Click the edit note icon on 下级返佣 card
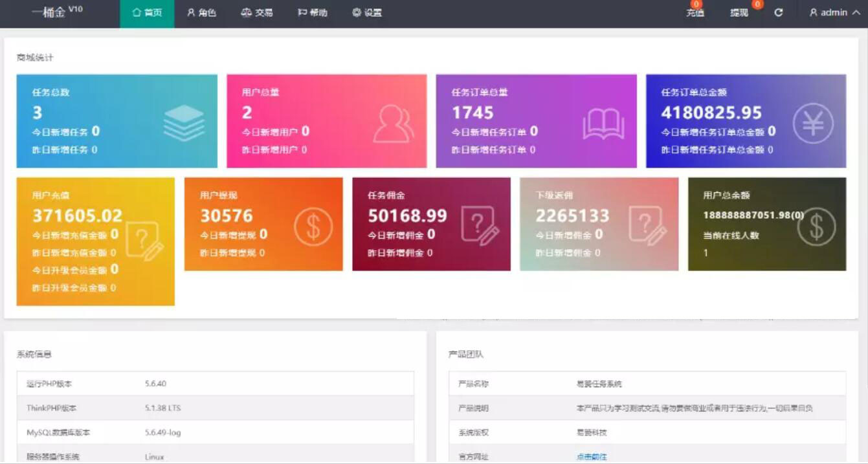The image size is (868, 464). click(x=648, y=225)
